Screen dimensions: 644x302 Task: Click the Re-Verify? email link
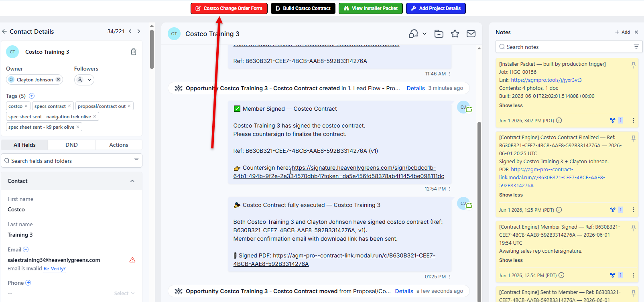coord(55,269)
